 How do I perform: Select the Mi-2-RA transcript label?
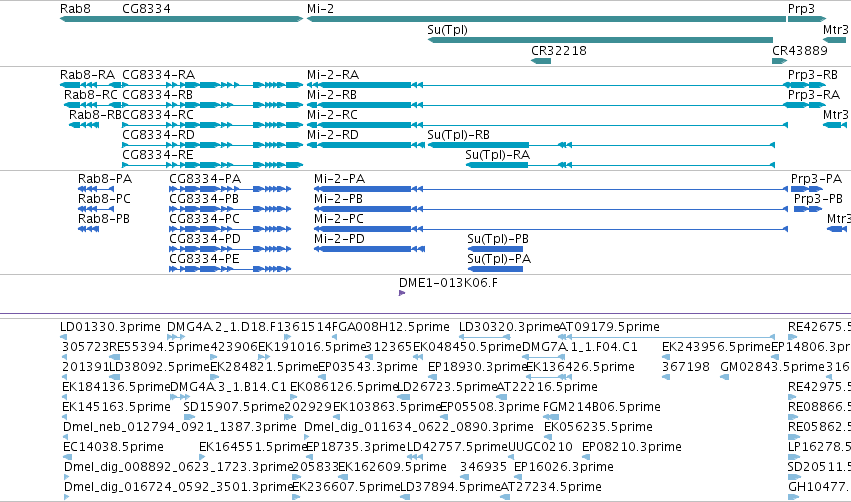coord(333,75)
